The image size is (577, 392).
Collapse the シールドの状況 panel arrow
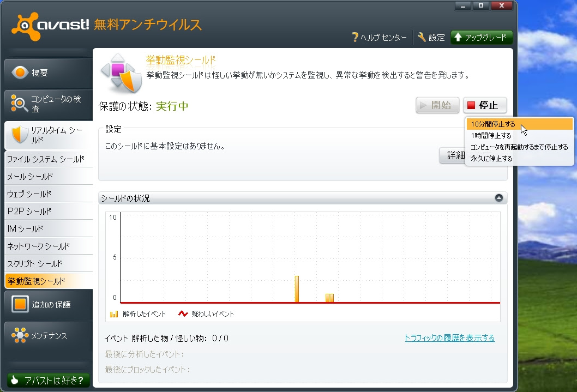click(498, 198)
